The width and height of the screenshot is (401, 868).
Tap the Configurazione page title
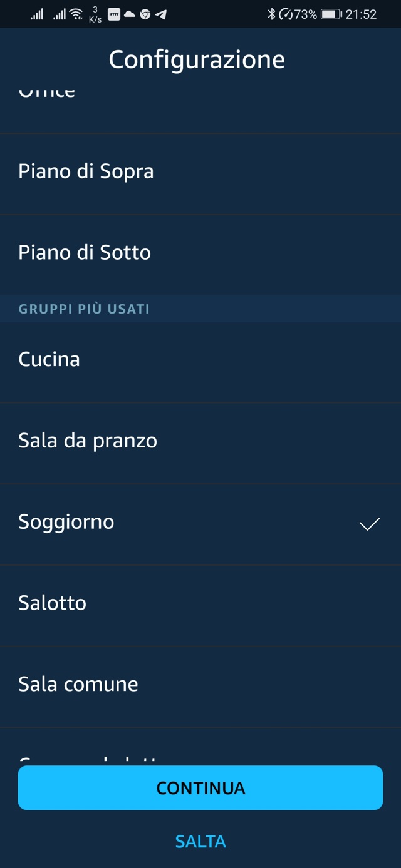tap(197, 59)
